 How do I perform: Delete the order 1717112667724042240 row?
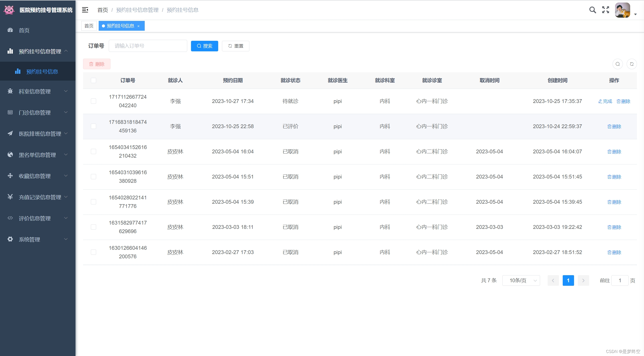click(623, 101)
